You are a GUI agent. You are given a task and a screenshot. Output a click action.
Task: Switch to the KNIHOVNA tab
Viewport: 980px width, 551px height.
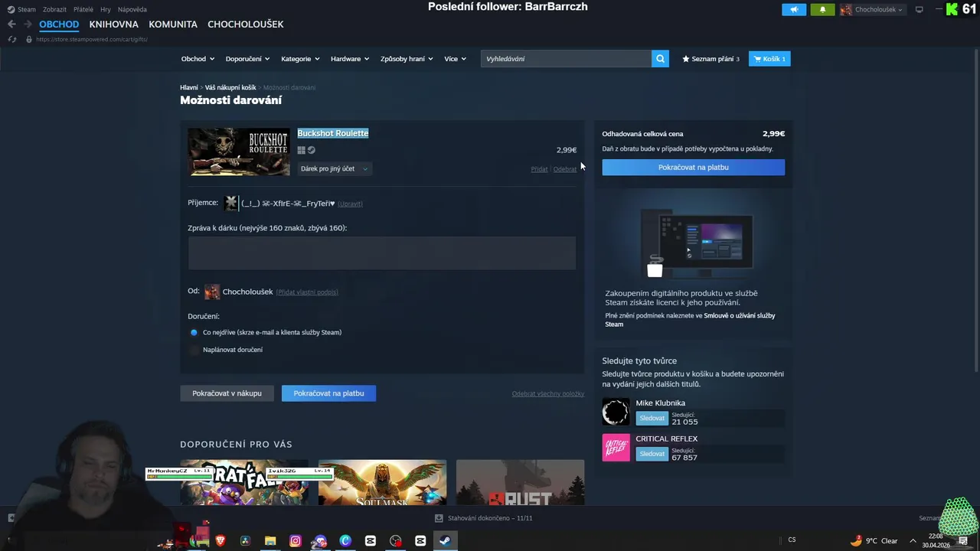[x=113, y=24]
